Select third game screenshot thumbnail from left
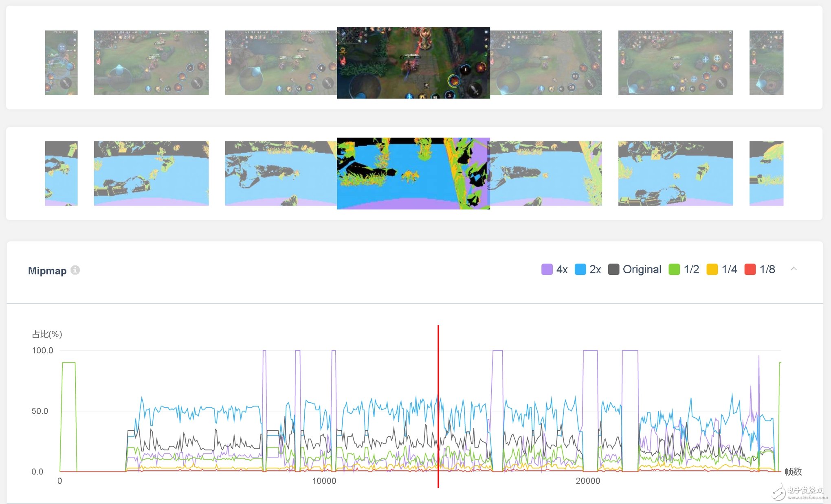This screenshot has width=831, height=504. (x=281, y=63)
